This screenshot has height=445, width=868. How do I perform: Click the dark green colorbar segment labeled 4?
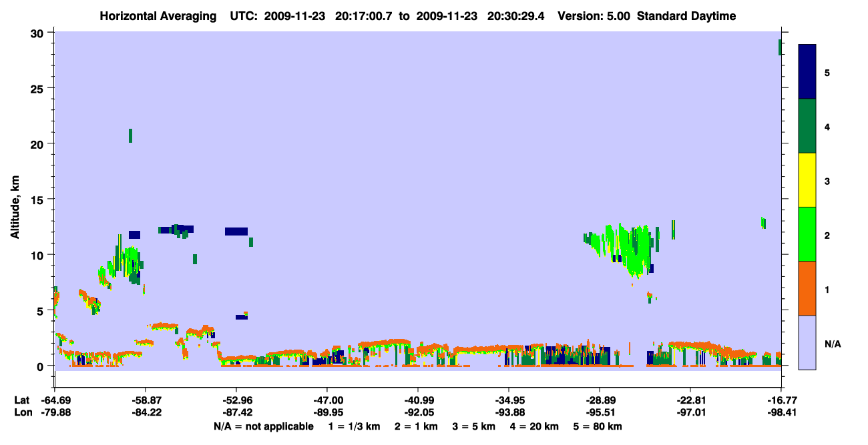click(x=807, y=126)
